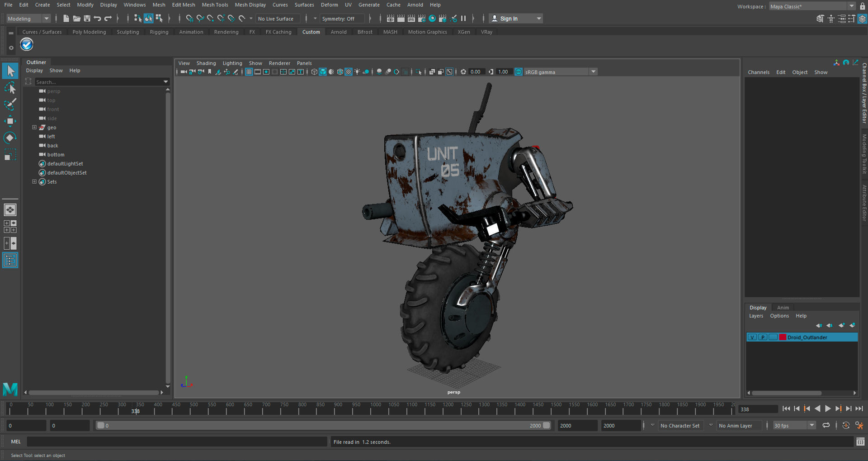
Task: Toggle the view transform color management icon
Action: click(519, 72)
